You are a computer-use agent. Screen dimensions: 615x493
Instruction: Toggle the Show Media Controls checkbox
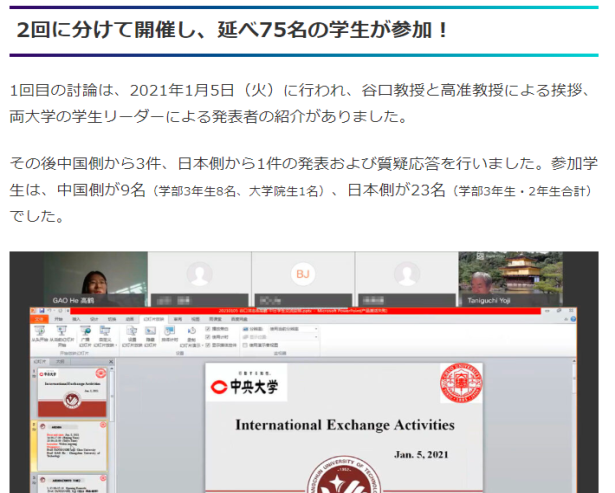tap(207, 344)
